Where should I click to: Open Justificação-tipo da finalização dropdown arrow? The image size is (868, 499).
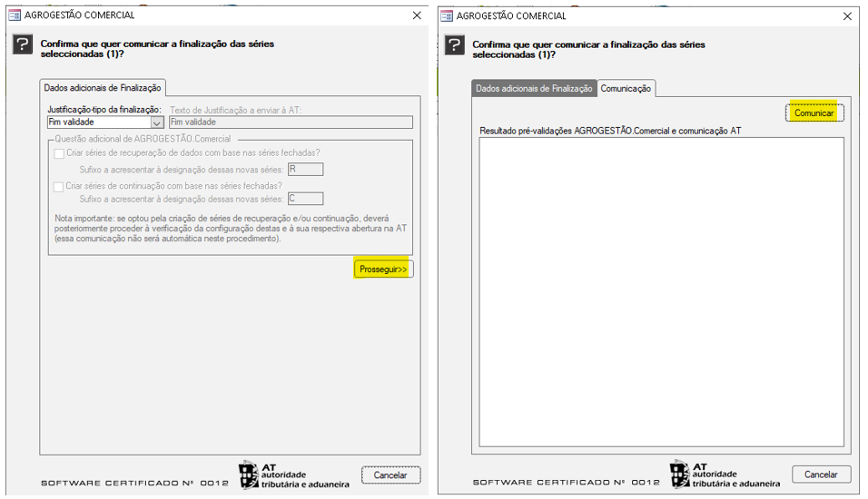[157, 122]
